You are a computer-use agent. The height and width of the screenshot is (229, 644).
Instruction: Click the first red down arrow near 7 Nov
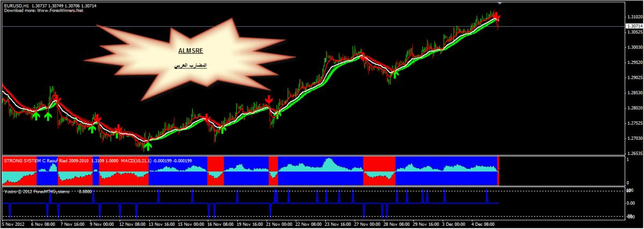(x=57, y=100)
